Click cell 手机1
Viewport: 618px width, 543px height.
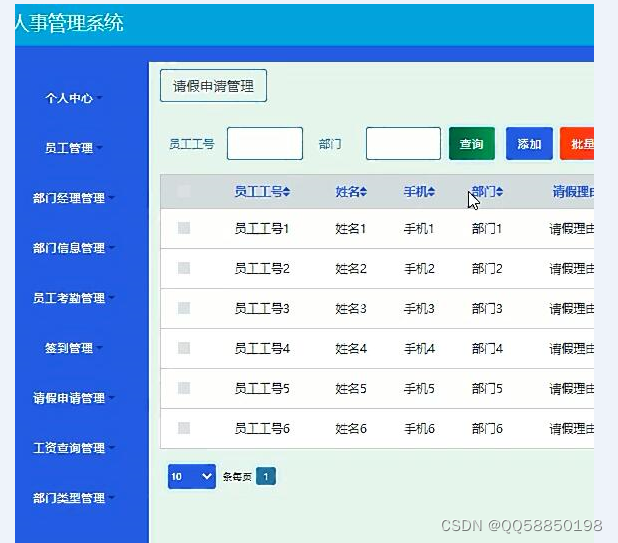coord(419,229)
